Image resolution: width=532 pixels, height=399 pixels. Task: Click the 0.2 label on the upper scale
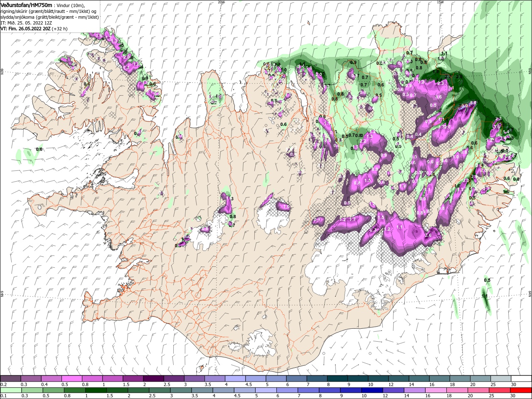(3, 384)
